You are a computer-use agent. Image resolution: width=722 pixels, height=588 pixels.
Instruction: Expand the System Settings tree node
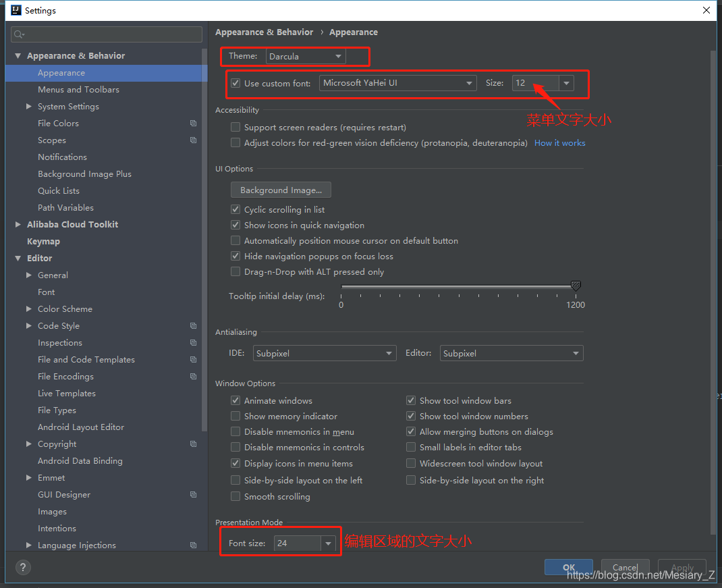point(29,107)
